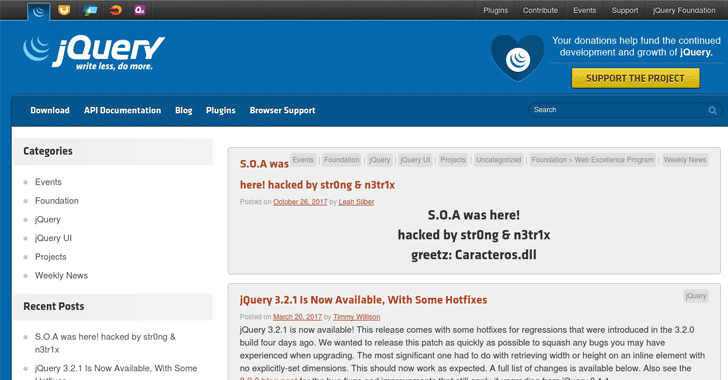This screenshot has width=728, height=380.
Task: Open the Sizzle icon in top bar
Action: pos(115,10)
